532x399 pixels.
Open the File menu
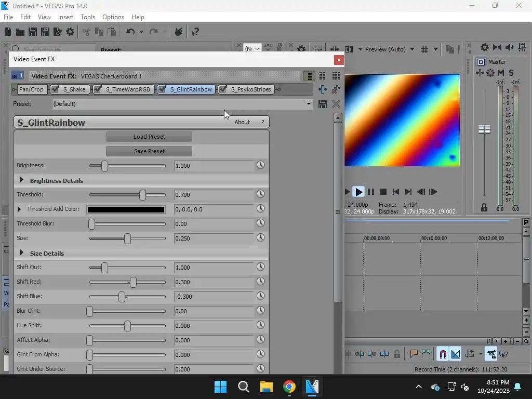8,17
